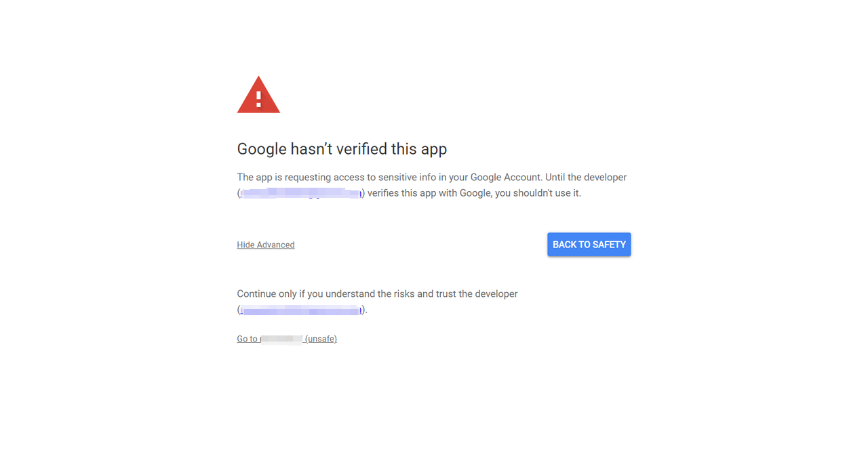The width and height of the screenshot is (868, 452).
Task: Click the word 'Advanced' in the Hide Advanced link
Action: tap(275, 245)
